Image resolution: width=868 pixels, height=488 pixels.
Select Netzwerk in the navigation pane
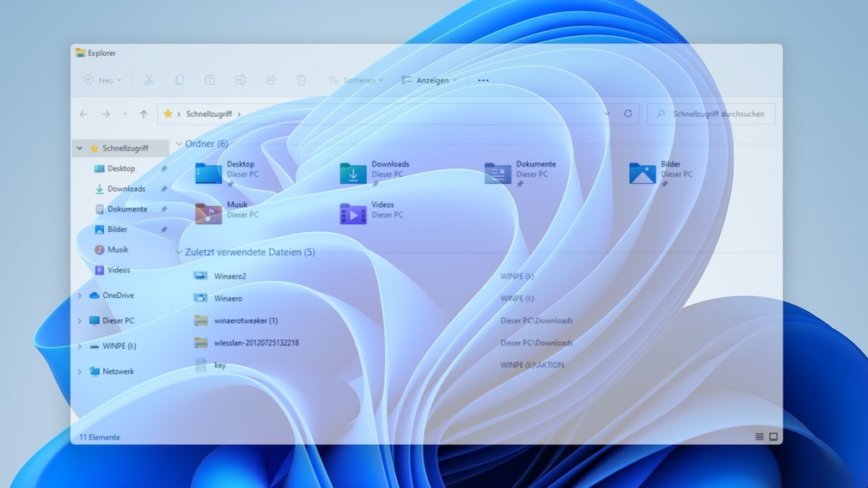[x=118, y=372]
